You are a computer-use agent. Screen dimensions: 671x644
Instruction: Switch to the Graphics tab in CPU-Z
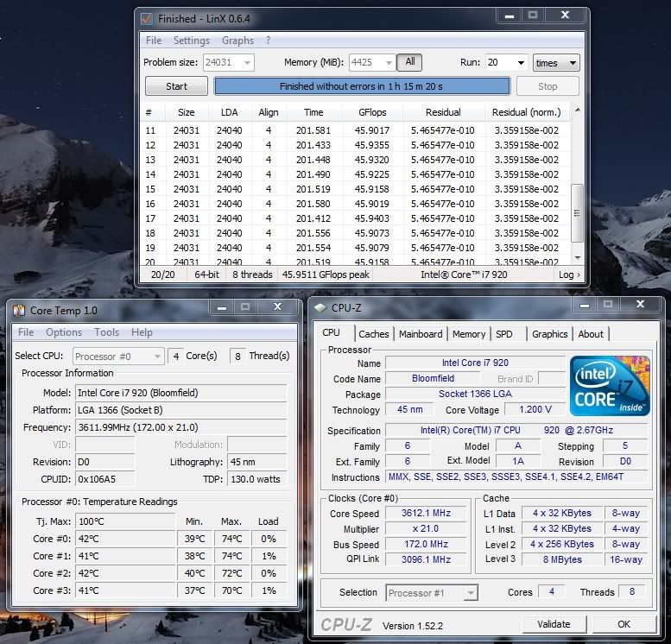[550, 334]
